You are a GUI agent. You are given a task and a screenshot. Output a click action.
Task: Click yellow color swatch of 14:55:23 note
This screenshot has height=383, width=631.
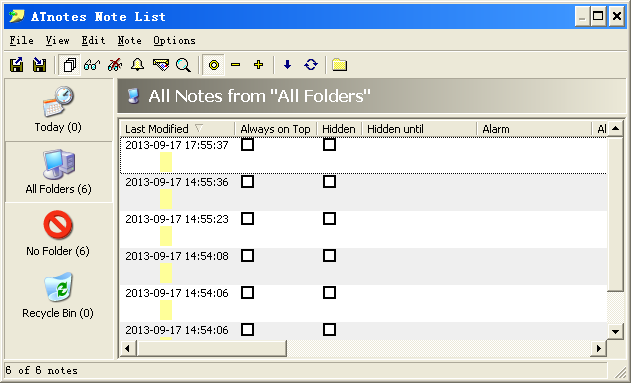(x=166, y=236)
